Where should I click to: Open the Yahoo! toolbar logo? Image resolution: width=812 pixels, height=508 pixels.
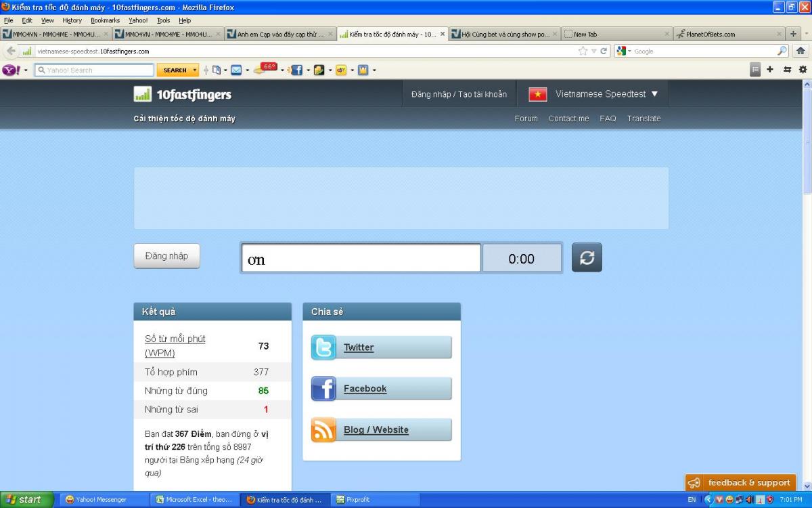[12, 70]
